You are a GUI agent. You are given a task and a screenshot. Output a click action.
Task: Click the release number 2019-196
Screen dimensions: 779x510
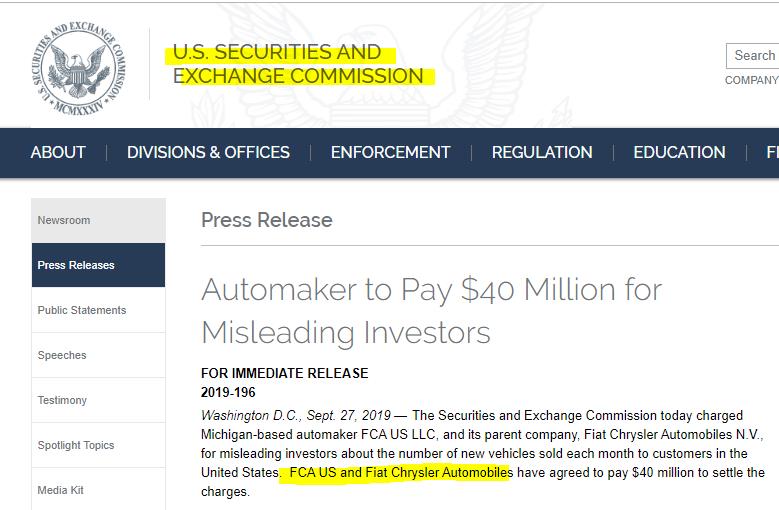coord(228,392)
